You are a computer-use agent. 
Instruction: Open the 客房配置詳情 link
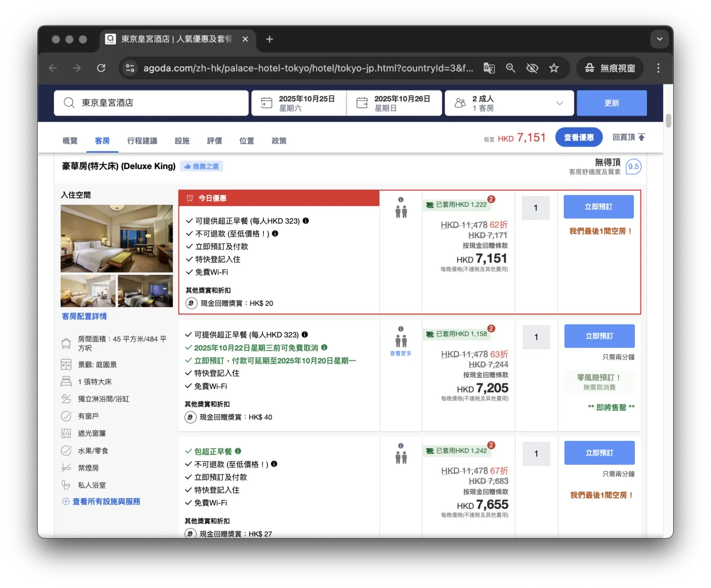(84, 316)
